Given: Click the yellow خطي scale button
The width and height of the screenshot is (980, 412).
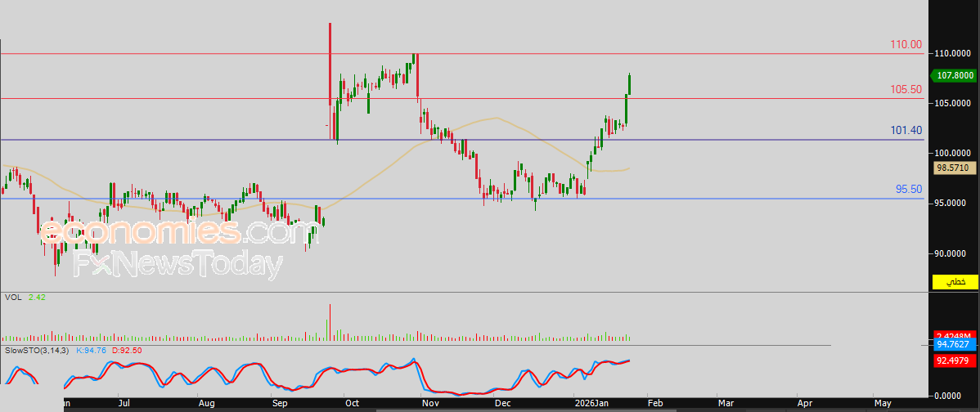Looking at the screenshot, I should click(x=955, y=282).
